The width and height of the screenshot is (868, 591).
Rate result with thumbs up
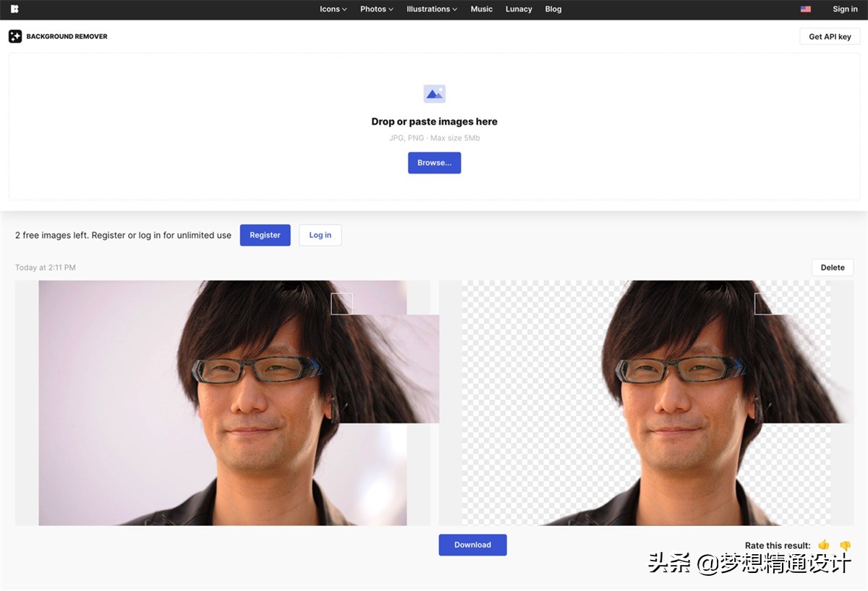coord(824,545)
